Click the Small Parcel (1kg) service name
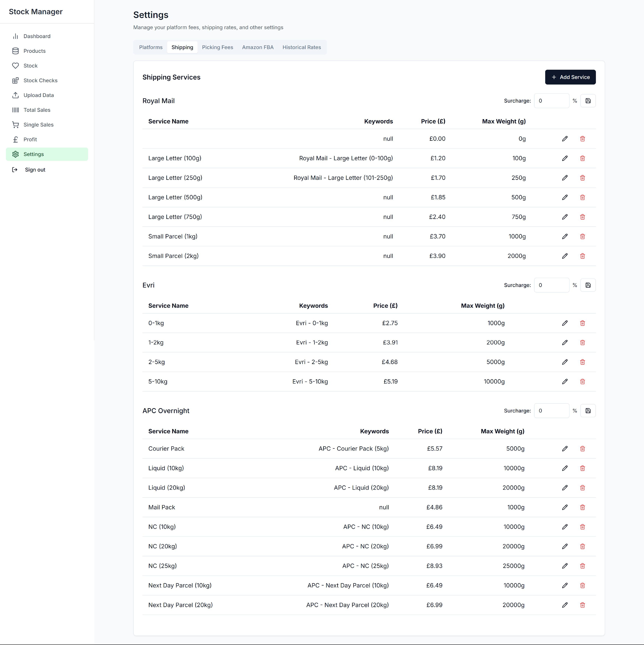644x645 pixels. click(x=173, y=236)
